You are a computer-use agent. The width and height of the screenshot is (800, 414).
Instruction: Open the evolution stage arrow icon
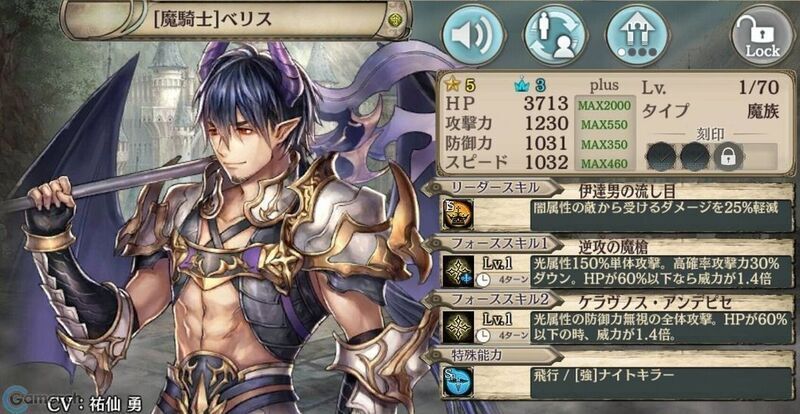pos(637,35)
